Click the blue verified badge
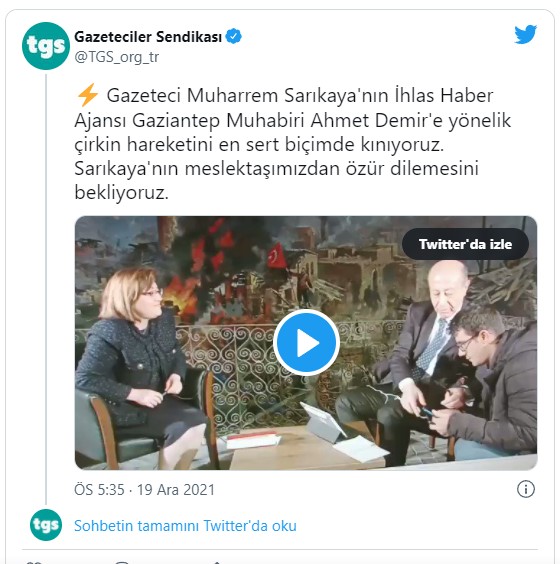Image resolution: width=560 pixels, height=564 pixels. point(233,36)
